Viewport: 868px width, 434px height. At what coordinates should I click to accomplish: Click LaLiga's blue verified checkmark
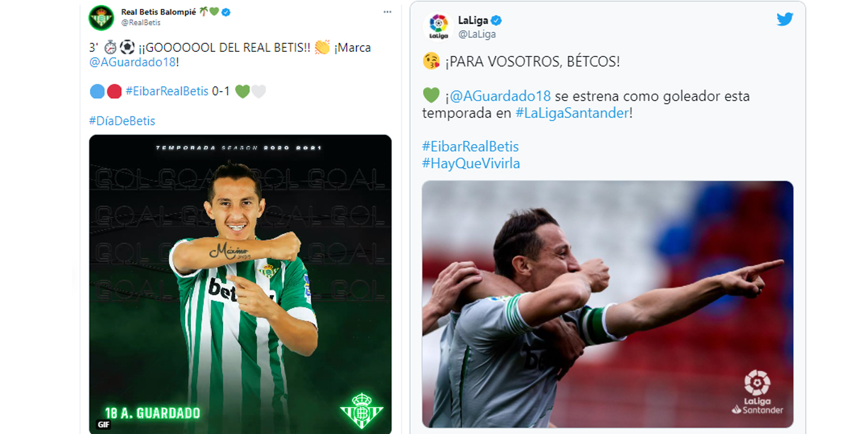coord(497,20)
